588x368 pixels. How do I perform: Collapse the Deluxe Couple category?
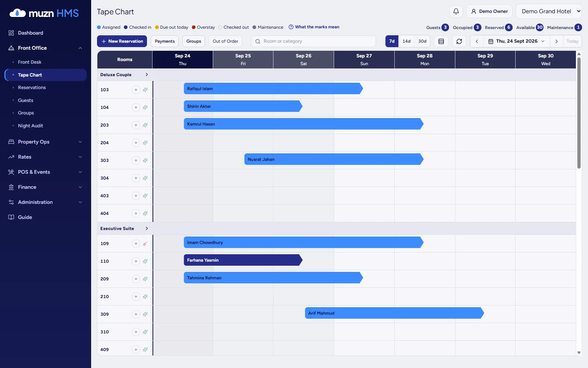pyautogui.click(x=147, y=75)
